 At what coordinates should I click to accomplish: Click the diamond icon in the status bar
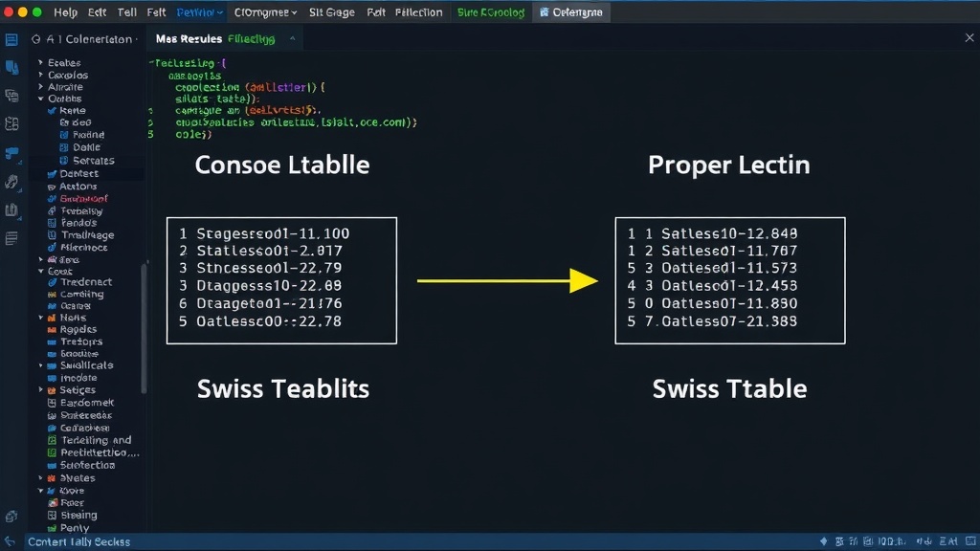tap(823, 541)
